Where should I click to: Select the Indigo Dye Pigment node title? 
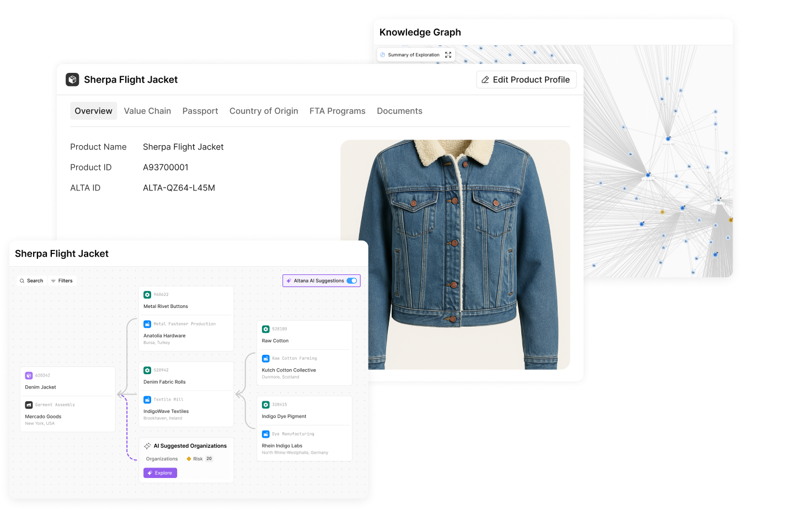point(284,416)
